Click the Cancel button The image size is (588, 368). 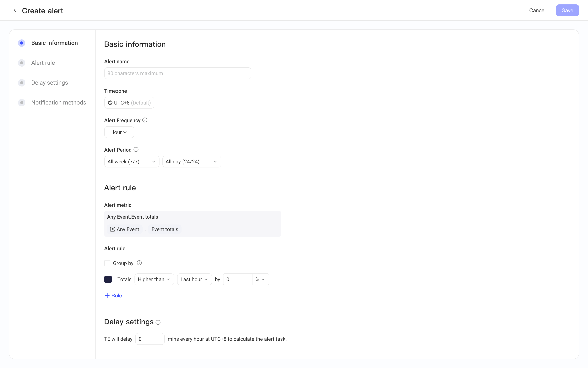[537, 10]
